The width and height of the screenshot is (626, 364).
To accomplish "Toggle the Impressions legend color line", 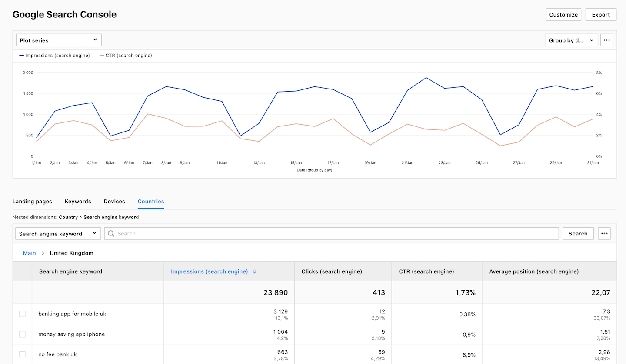I will coord(22,56).
